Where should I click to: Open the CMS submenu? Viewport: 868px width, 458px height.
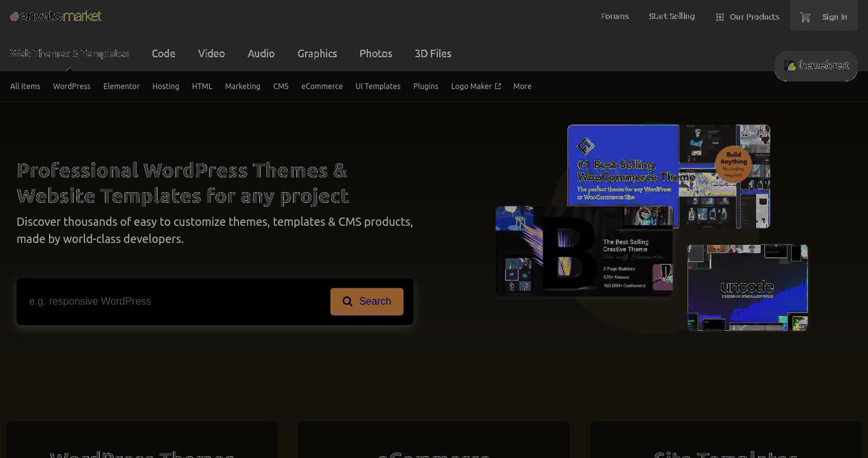(281, 87)
